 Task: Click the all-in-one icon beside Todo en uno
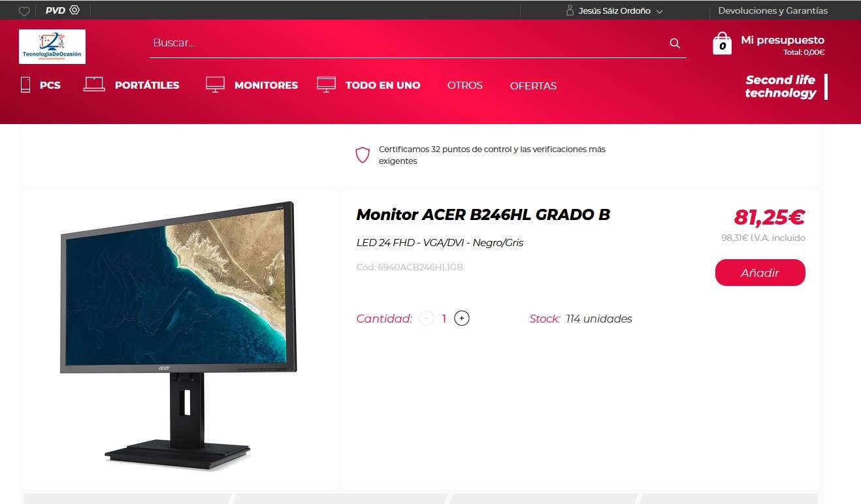pyautogui.click(x=326, y=84)
